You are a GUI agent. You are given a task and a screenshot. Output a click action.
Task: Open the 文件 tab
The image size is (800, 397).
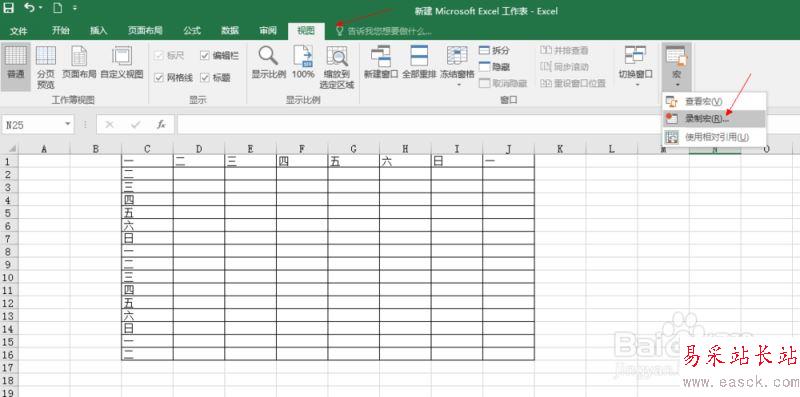tap(18, 31)
